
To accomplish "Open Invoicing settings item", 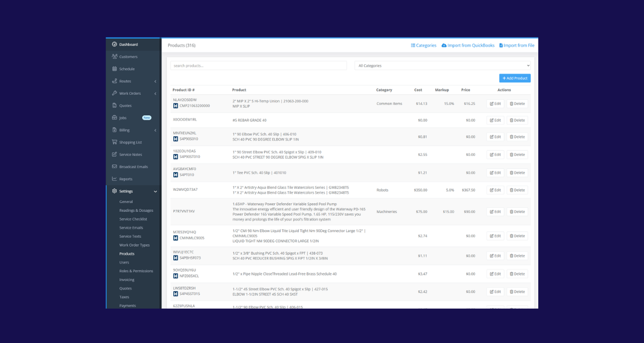I will pos(127,280).
